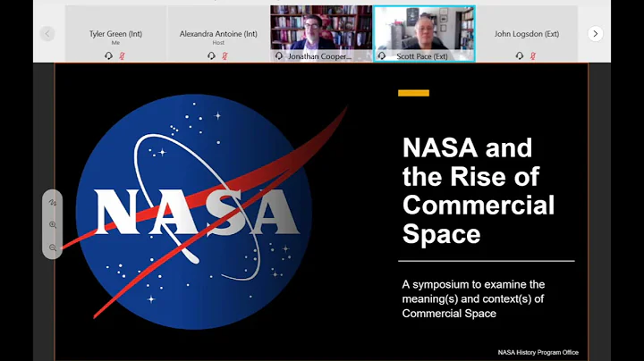Viewport: 644px width, 361px height.
Task: Click the slide title 'NASA and the Rise of Commercial Space'
Action: (x=478, y=190)
